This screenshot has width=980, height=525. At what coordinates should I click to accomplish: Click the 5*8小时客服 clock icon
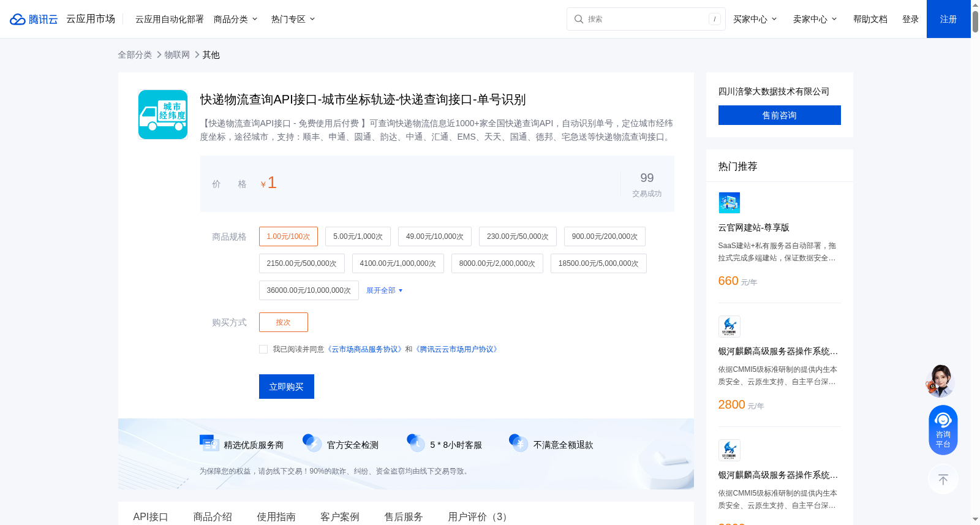pos(416,443)
